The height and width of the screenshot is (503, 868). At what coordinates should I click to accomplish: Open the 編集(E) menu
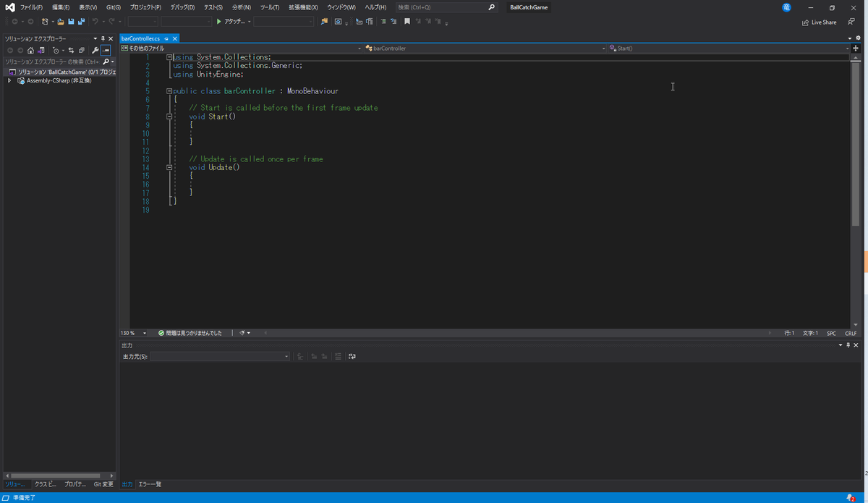click(x=61, y=7)
